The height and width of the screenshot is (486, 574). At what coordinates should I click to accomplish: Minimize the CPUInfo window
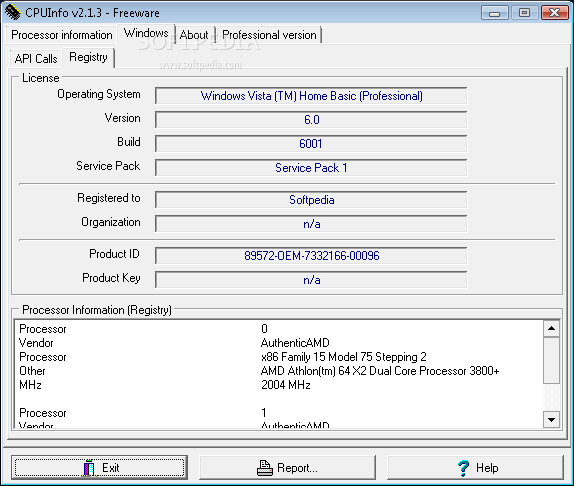point(495,13)
